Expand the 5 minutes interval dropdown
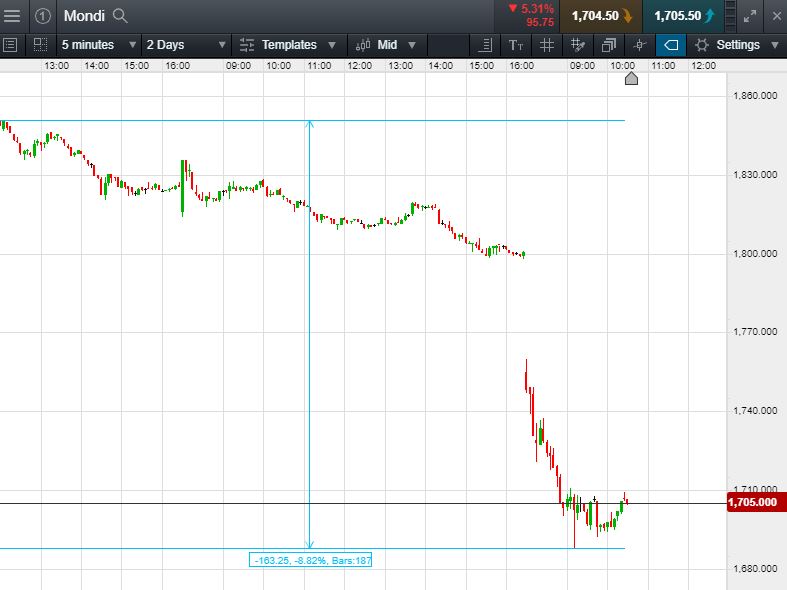 click(x=98, y=45)
